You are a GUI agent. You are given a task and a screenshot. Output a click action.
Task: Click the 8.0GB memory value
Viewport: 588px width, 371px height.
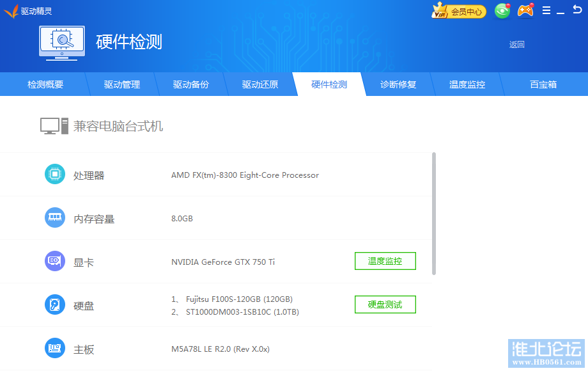182,218
